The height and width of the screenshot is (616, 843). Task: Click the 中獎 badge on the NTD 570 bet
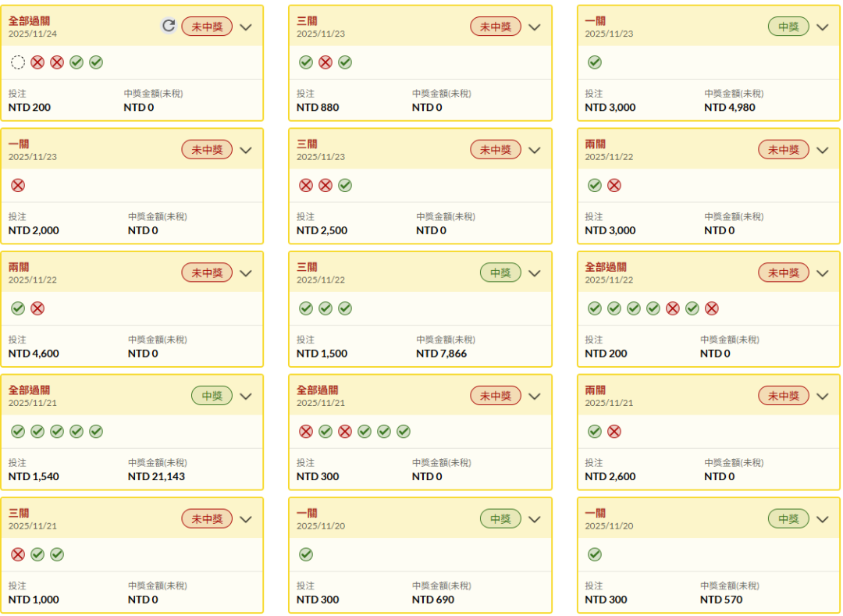click(788, 519)
